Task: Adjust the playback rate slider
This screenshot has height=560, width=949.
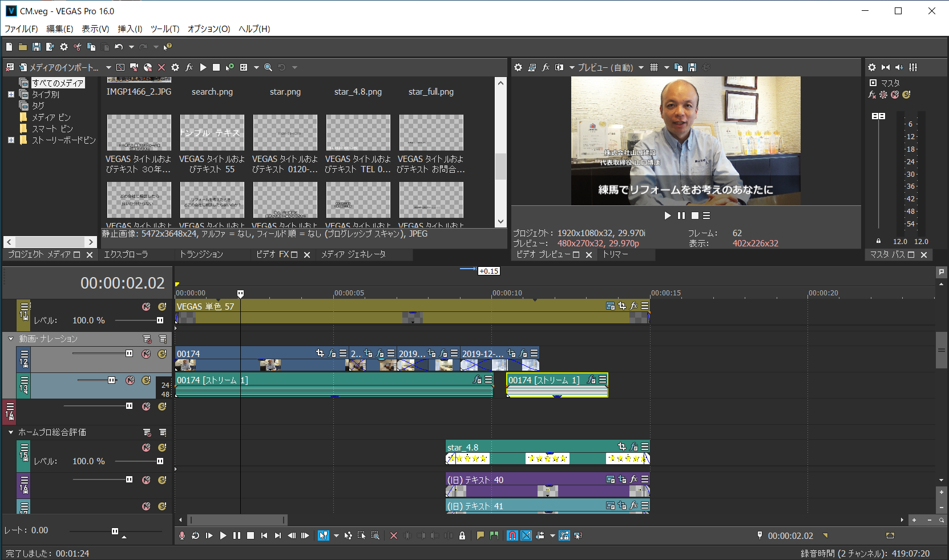Action: (x=115, y=531)
